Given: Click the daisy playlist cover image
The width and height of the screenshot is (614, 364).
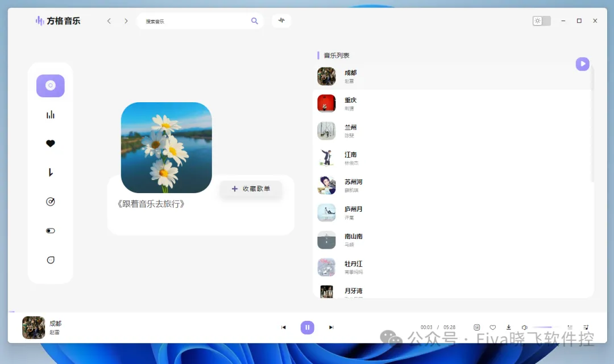Looking at the screenshot, I should coord(167,148).
